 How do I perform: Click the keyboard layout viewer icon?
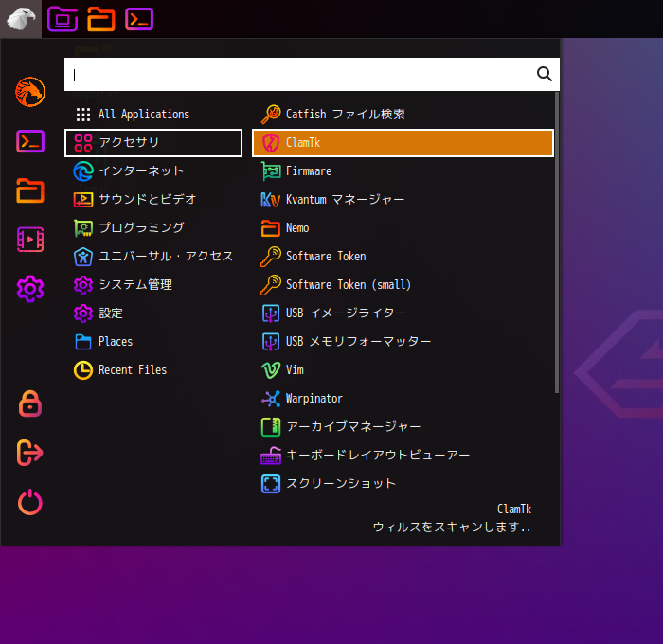click(x=271, y=456)
